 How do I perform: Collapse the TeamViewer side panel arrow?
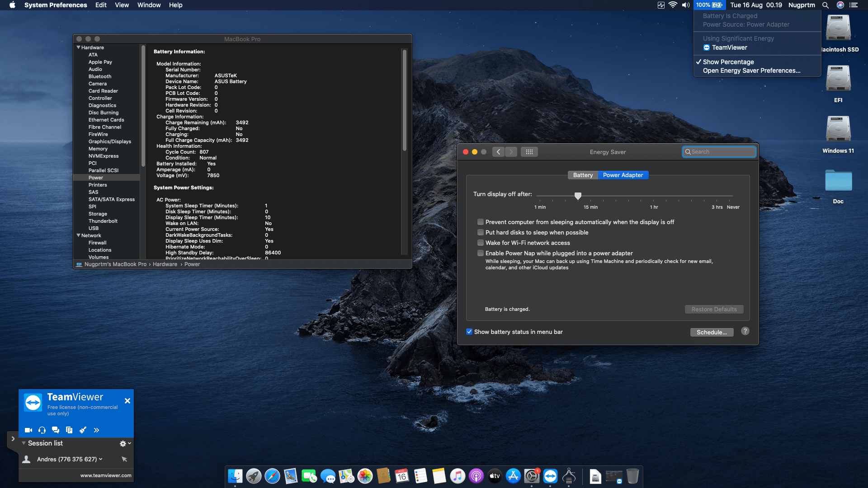point(13,439)
